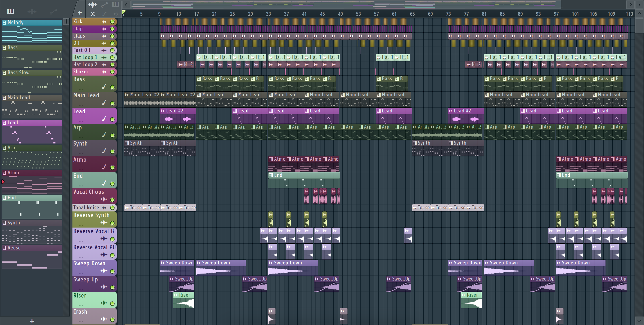Click the Lead track note icon
Image resolution: width=644 pixels, height=325 pixels.
click(x=104, y=118)
